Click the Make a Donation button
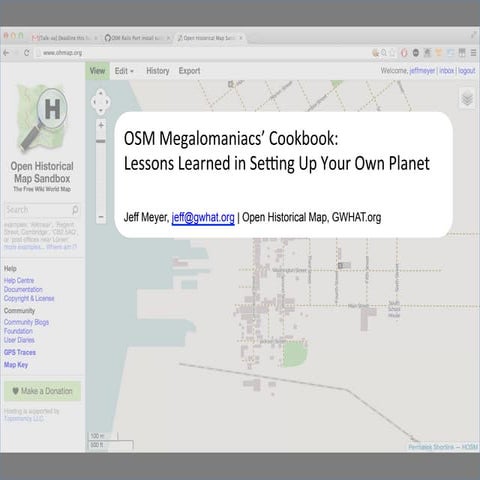This screenshot has width=480, height=480. pyautogui.click(x=42, y=391)
